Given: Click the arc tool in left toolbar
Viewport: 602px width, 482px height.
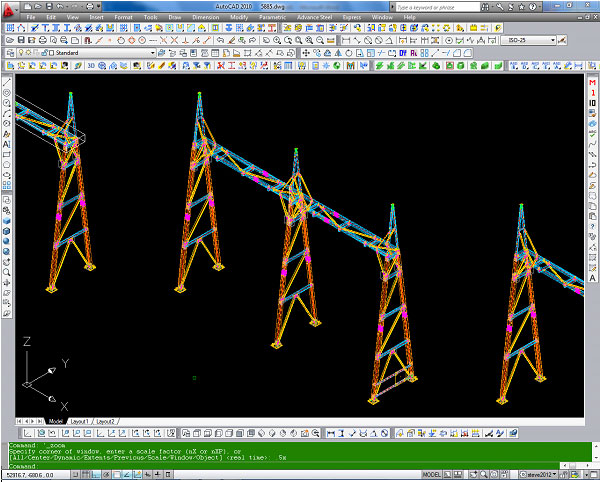Looking at the screenshot, I should [x=7, y=115].
